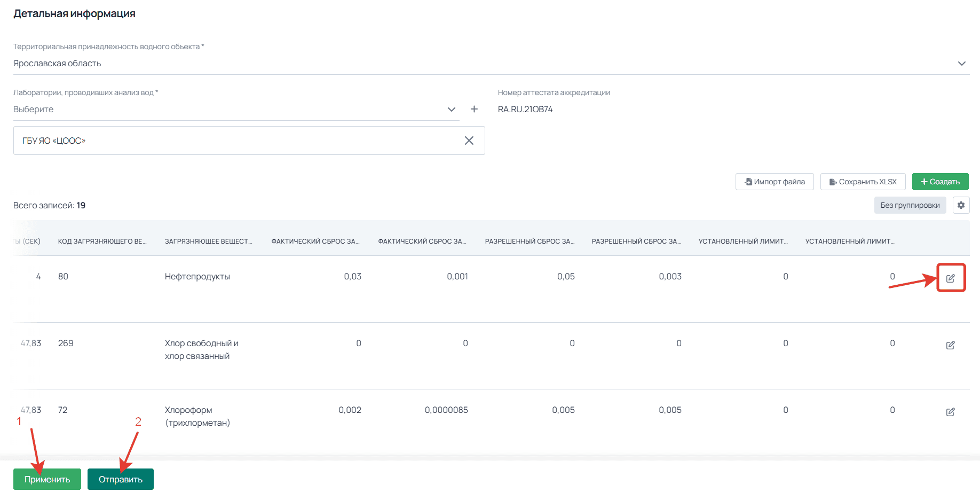Edit the Хлор свободный row

coord(950,345)
